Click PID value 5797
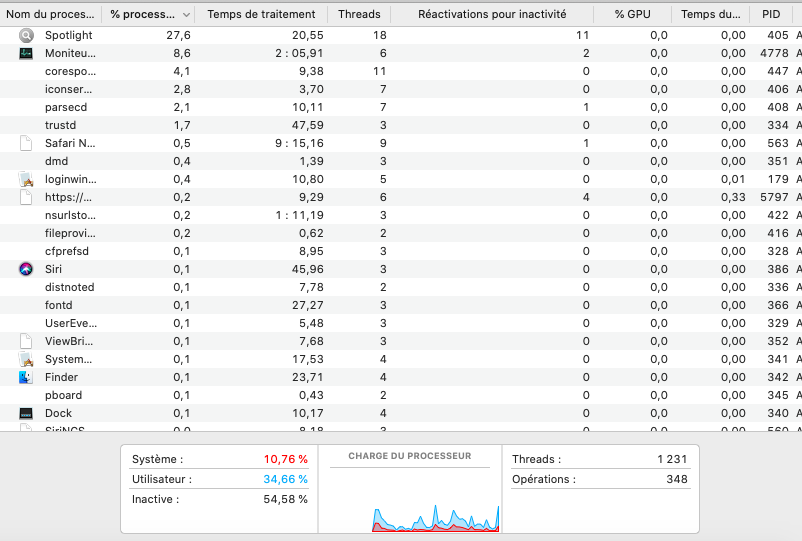Viewport: 802px width, 541px height. pyautogui.click(x=774, y=197)
